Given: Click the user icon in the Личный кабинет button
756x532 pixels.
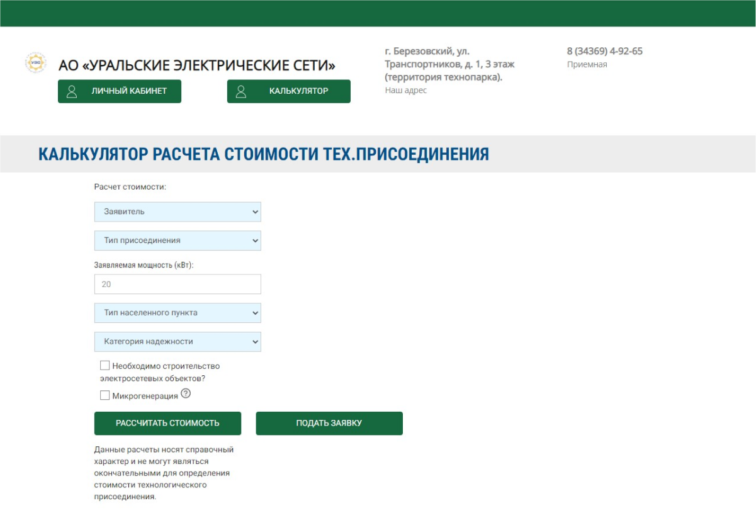Looking at the screenshot, I should 72,91.
